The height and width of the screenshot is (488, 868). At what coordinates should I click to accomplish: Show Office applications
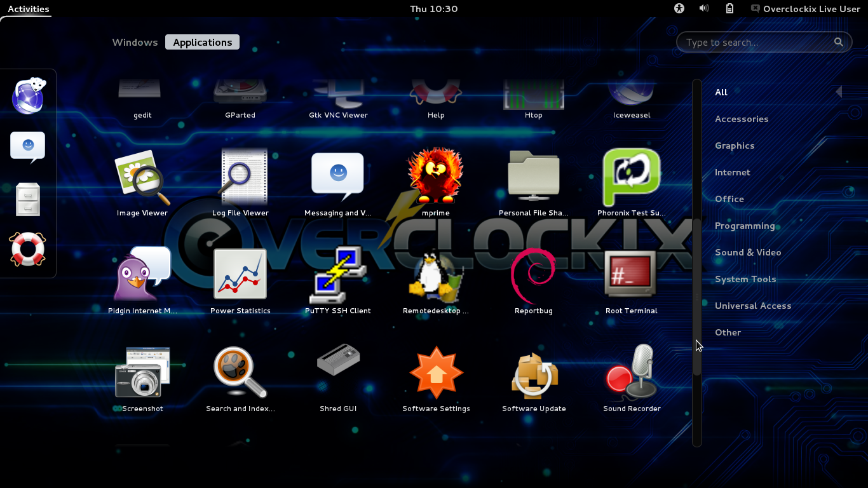click(x=729, y=199)
